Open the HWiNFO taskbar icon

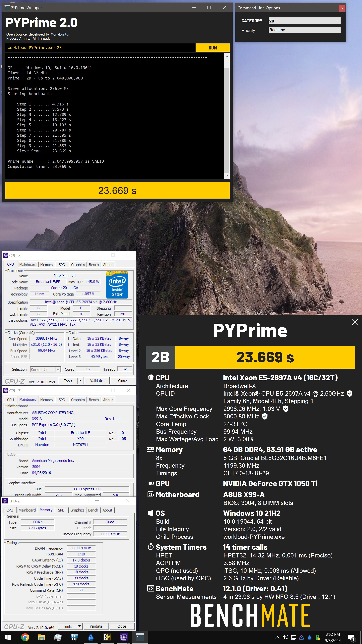(74, 637)
